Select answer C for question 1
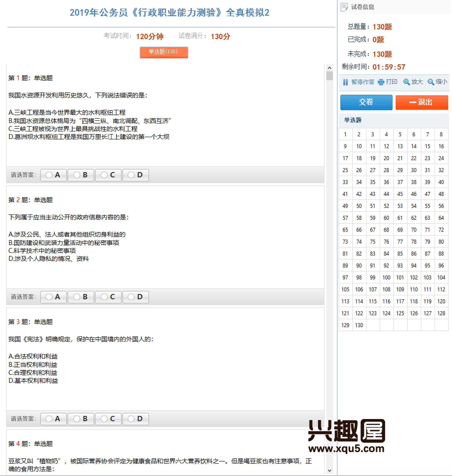The width and height of the screenshot is (452, 476). tap(108, 175)
